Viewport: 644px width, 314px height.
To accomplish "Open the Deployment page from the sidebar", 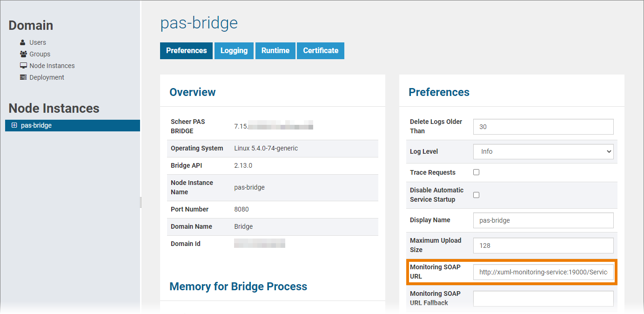I will (x=46, y=77).
